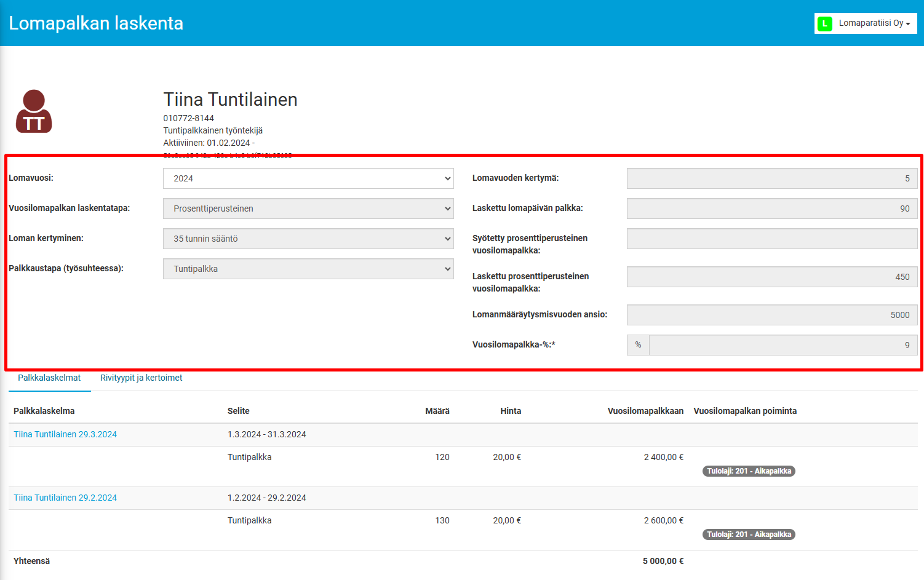Click the green Lomaparatiisi company logo icon

[x=825, y=23]
